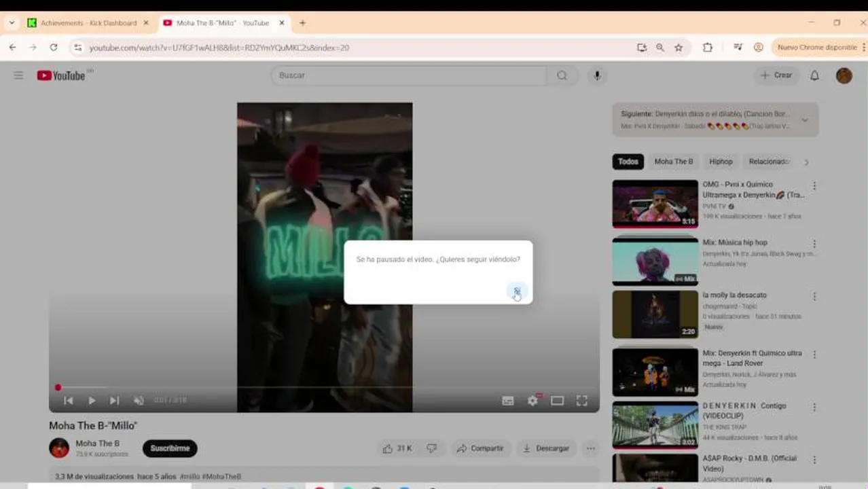
Task: Open the account avatar menu
Action: tap(844, 75)
